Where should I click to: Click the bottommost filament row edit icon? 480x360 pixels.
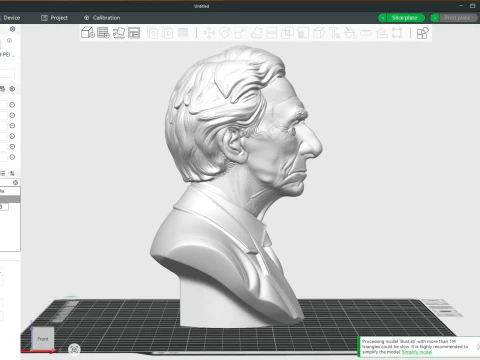pyautogui.click(x=12, y=157)
